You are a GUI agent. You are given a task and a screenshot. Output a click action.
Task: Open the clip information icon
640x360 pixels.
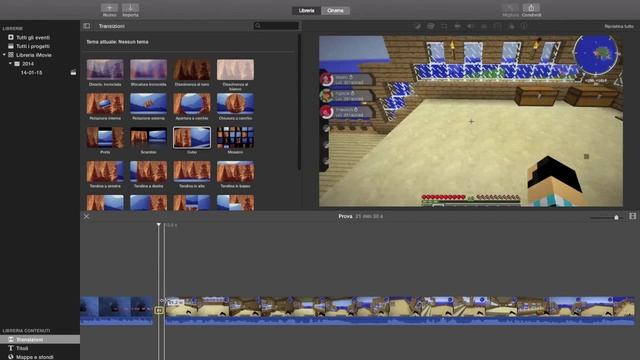pyautogui.click(x=524, y=26)
